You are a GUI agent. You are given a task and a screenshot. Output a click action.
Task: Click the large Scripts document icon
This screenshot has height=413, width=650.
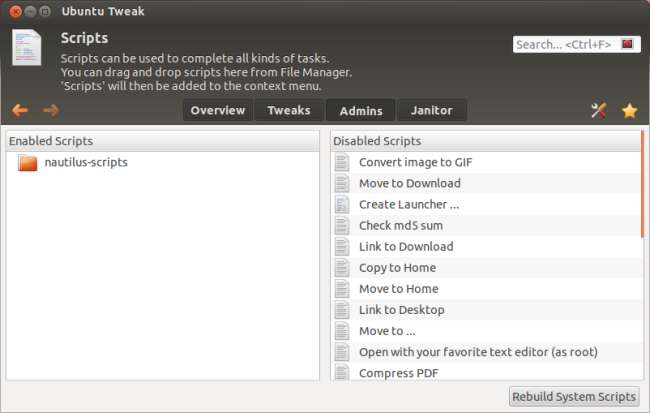27,47
